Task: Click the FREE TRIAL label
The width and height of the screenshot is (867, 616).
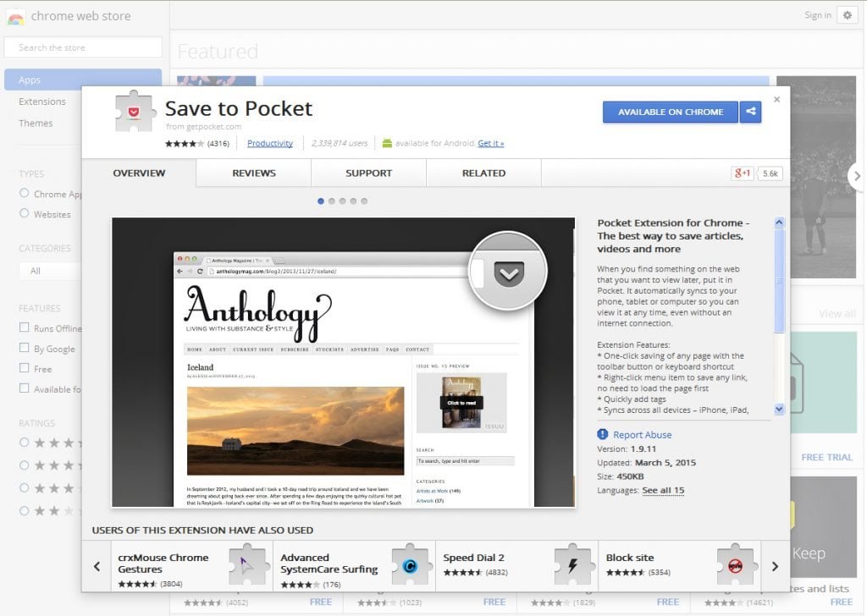Action: 826,458
